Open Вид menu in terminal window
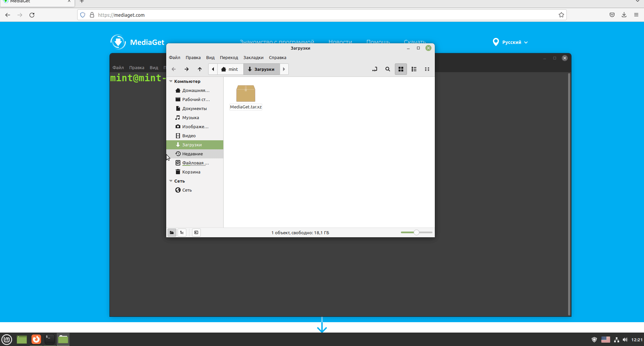The image size is (644, 346). coord(154,67)
